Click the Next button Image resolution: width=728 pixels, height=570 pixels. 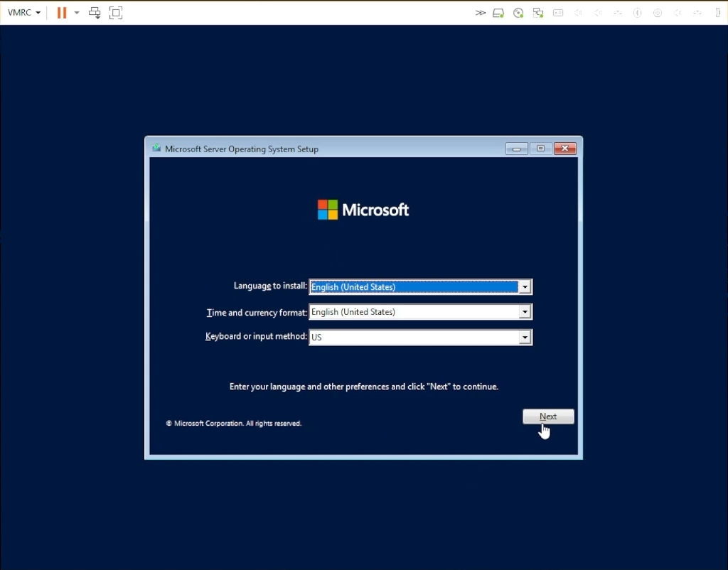point(547,416)
